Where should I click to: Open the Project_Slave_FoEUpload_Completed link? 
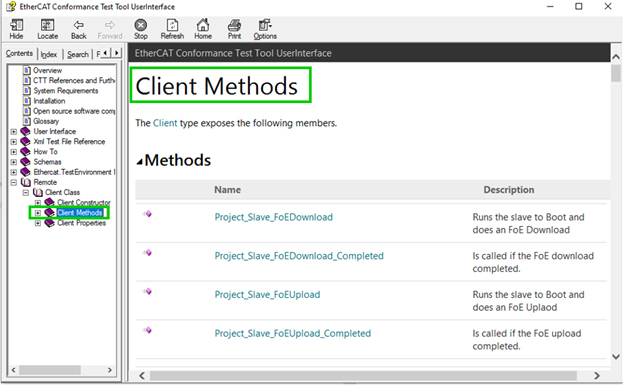coord(292,333)
